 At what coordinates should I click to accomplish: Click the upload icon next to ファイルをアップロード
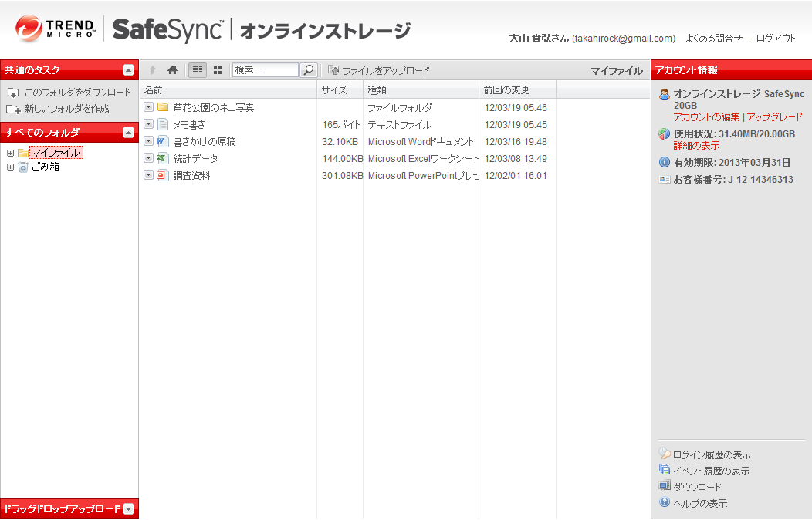click(x=333, y=69)
